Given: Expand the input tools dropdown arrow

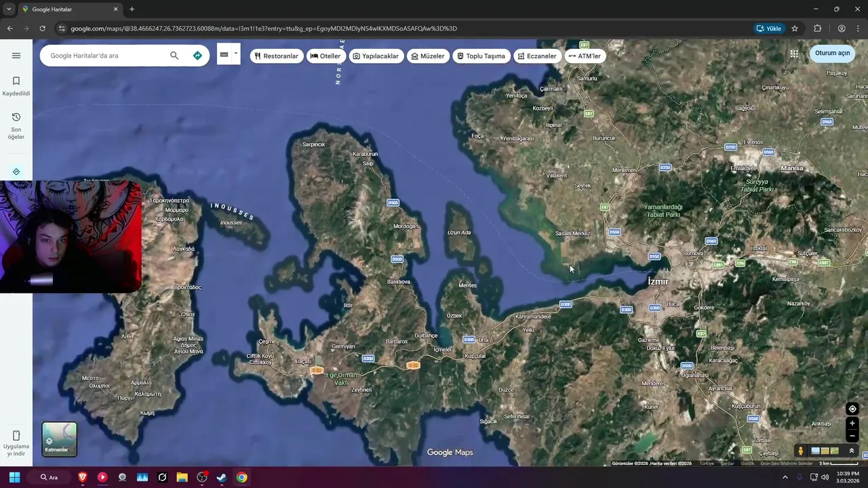Looking at the screenshot, I should pyautogui.click(x=236, y=54).
